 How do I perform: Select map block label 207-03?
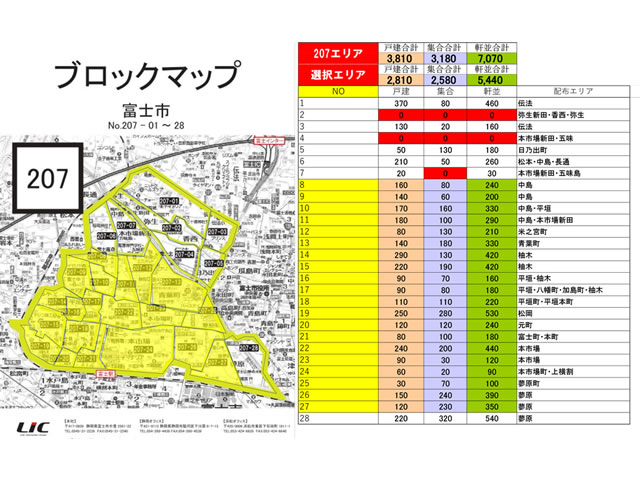(219, 232)
